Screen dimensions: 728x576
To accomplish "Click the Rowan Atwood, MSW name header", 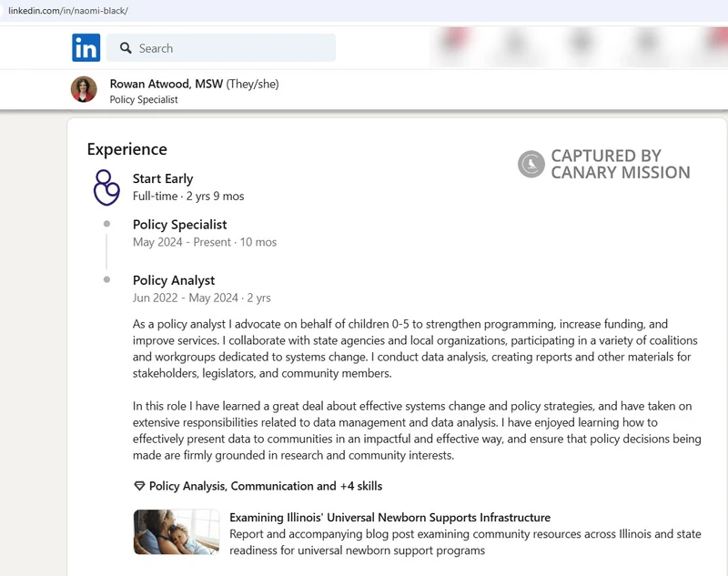I will pyautogui.click(x=167, y=84).
